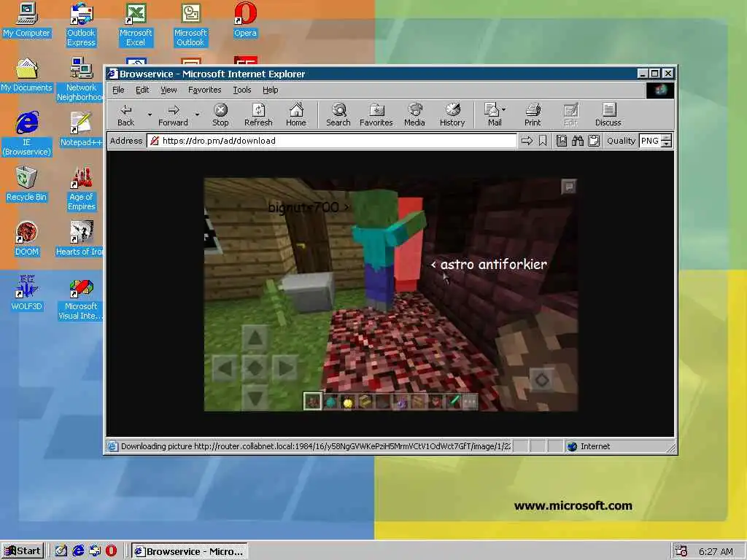Tap the center diamond D-pad control
The image size is (747, 560).
pos(255,367)
